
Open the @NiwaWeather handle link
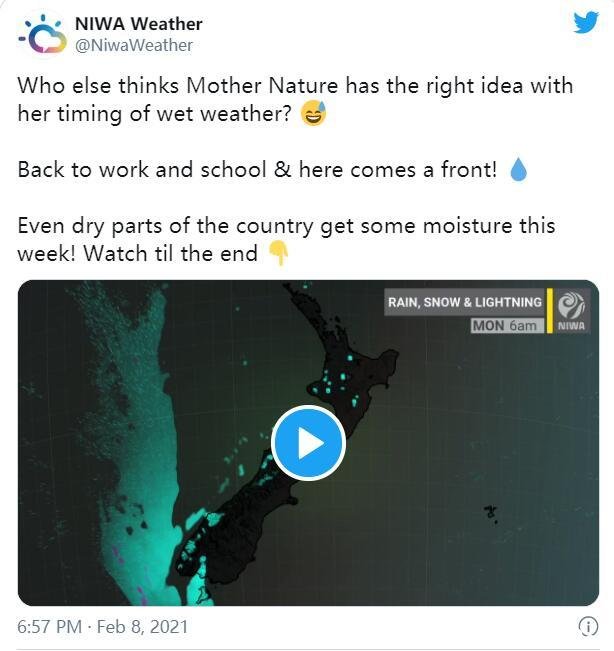click(x=134, y=45)
